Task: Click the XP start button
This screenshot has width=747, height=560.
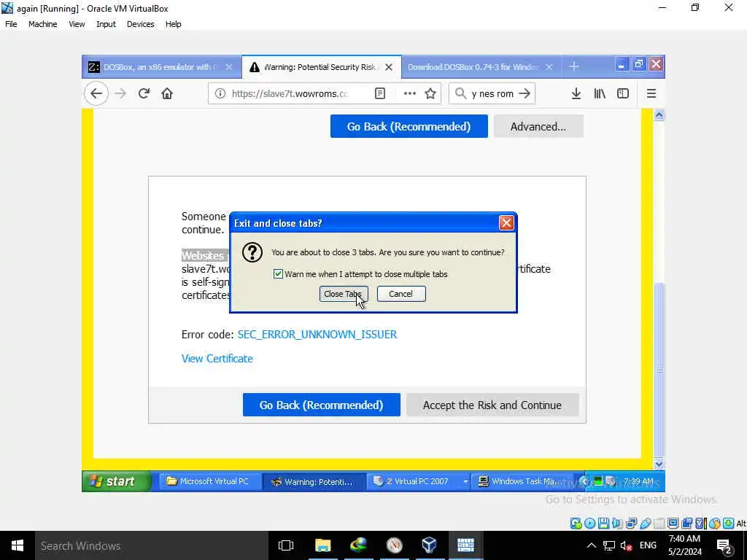Action: point(116,481)
